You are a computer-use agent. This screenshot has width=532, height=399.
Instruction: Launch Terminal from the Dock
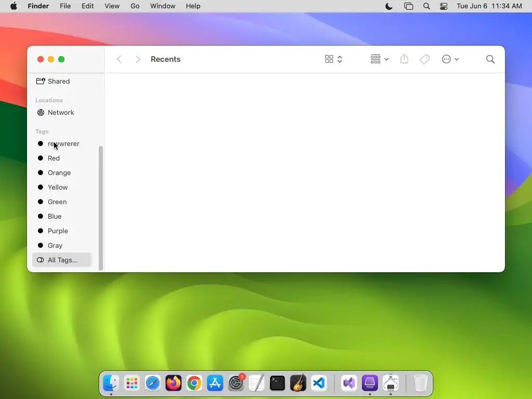point(277,383)
